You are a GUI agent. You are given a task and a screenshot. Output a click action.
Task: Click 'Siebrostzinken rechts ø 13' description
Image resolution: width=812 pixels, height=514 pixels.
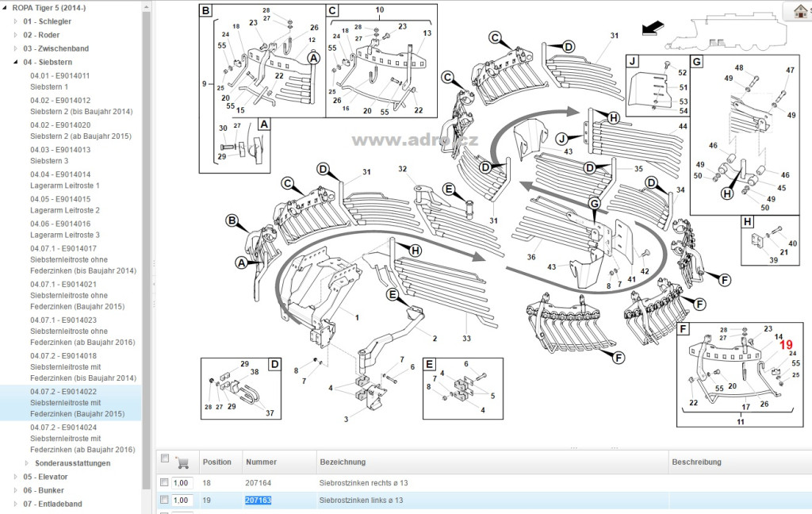[363, 483]
